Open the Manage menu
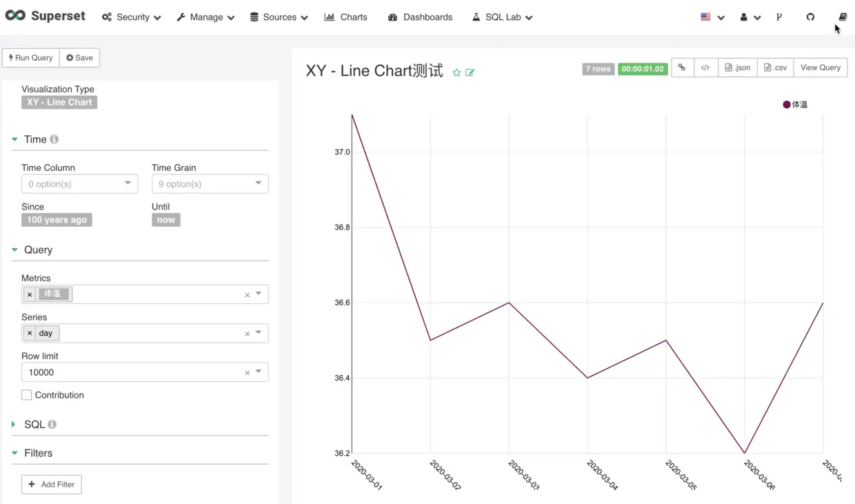Viewport: 855px width, 504px height. (205, 17)
